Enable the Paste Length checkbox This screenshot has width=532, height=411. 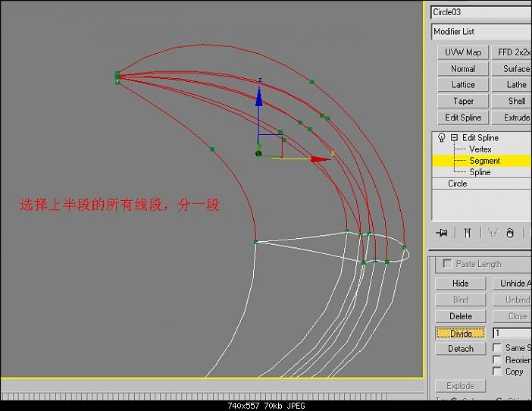447,264
